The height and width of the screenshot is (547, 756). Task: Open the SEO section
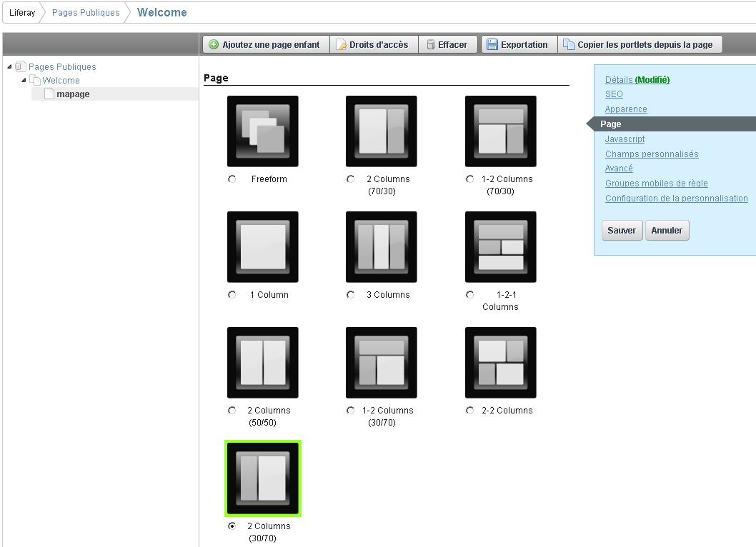(x=614, y=94)
